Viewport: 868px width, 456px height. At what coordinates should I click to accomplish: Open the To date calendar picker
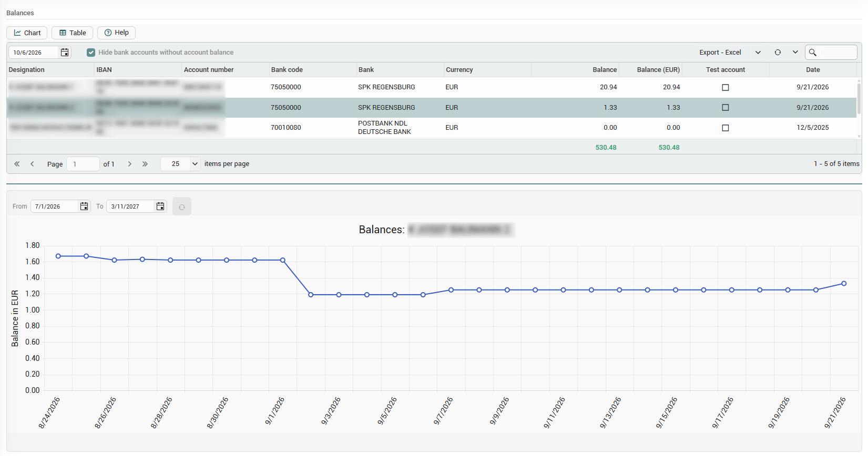coord(160,206)
